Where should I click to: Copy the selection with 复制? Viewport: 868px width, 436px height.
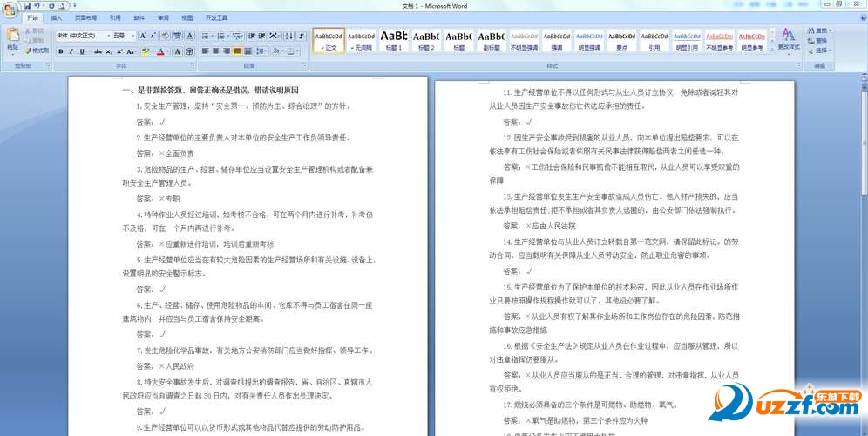pos(34,40)
